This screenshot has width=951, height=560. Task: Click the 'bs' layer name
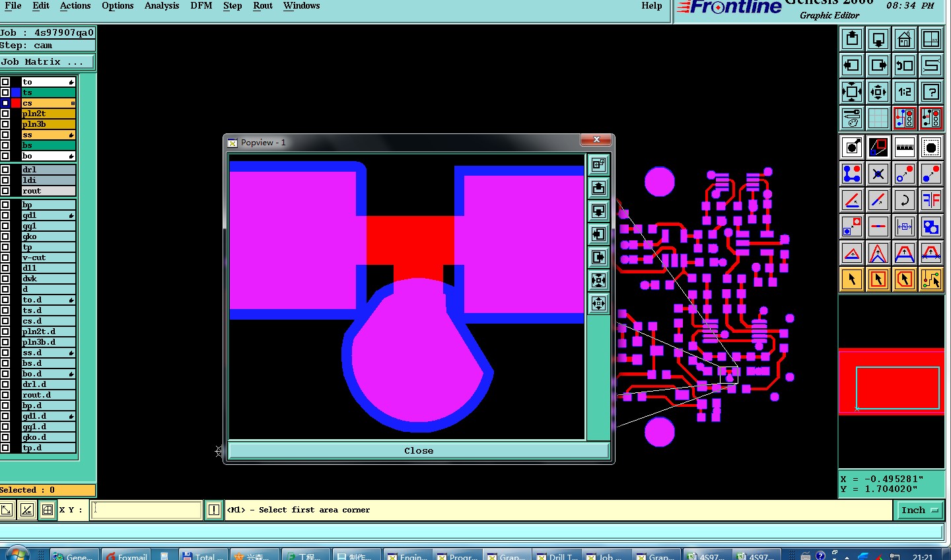point(48,145)
